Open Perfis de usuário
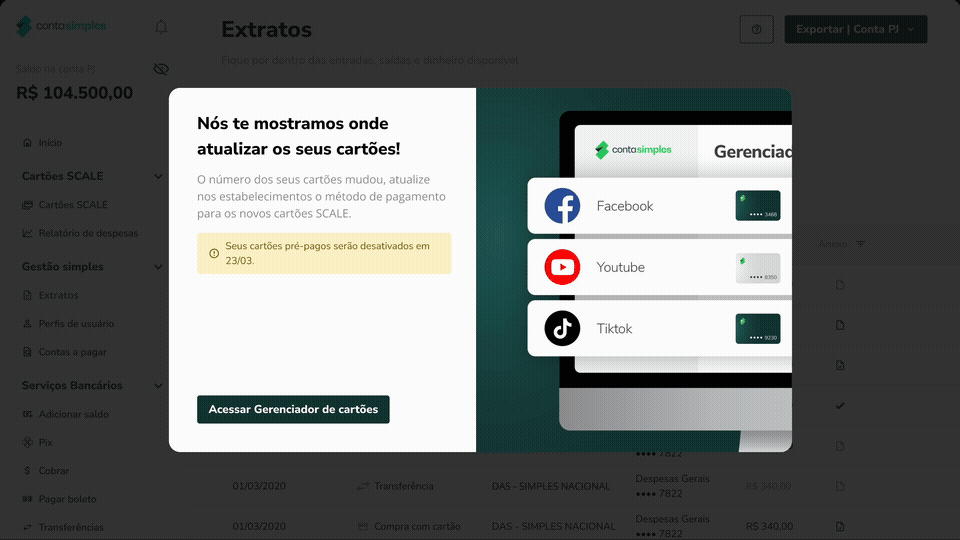 pos(76,323)
